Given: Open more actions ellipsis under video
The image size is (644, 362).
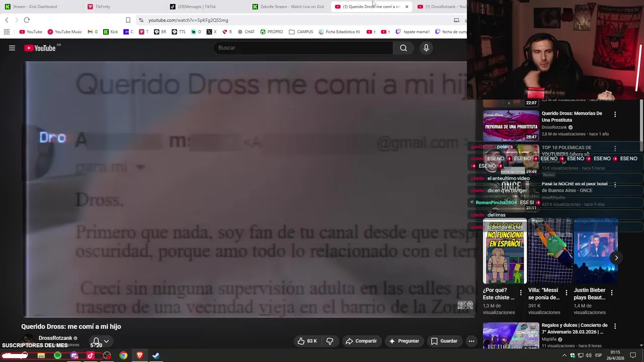Looking at the screenshot, I should [x=471, y=341].
